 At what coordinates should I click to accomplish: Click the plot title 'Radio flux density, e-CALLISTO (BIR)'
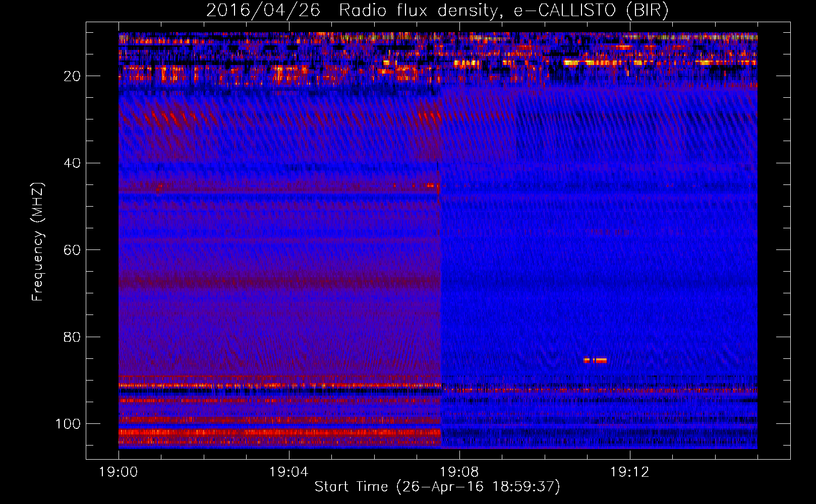click(504, 11)
